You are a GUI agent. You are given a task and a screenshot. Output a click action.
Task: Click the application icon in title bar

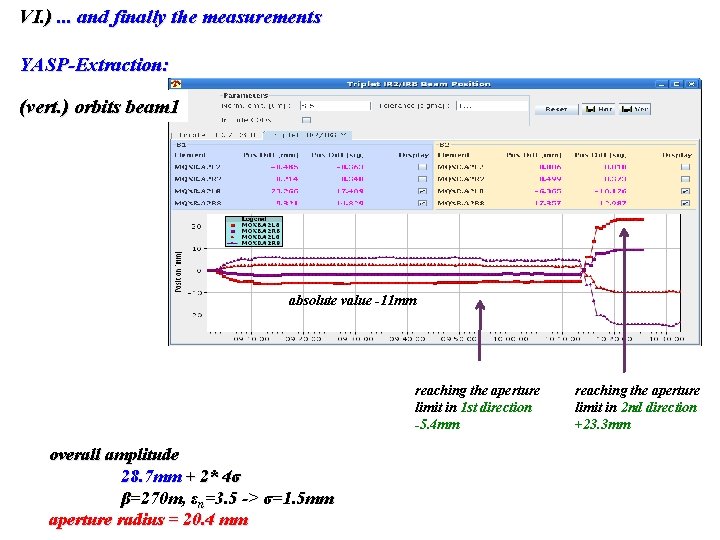click(x=176, y=84)
